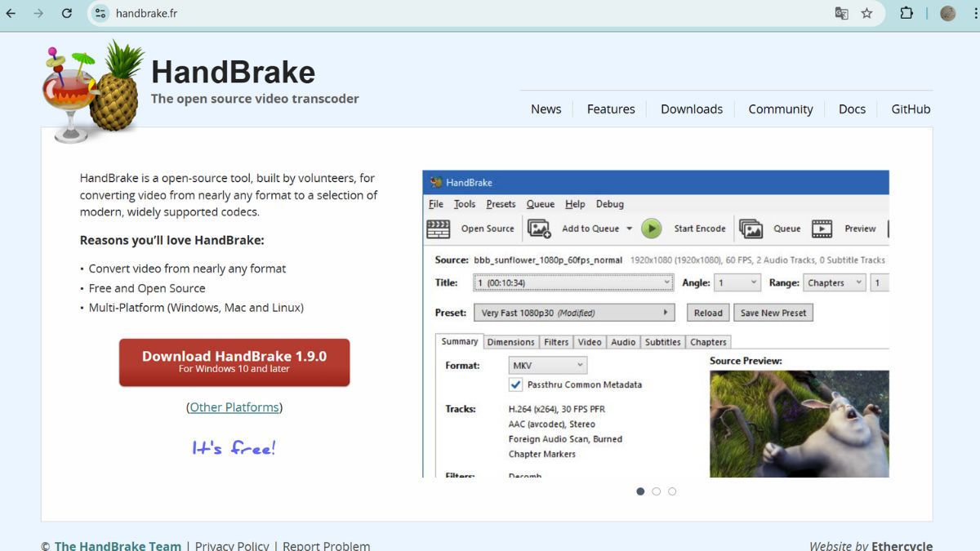The image size is (980, 551).
Task: Open the GitHub navigation link
Action: 911,109
